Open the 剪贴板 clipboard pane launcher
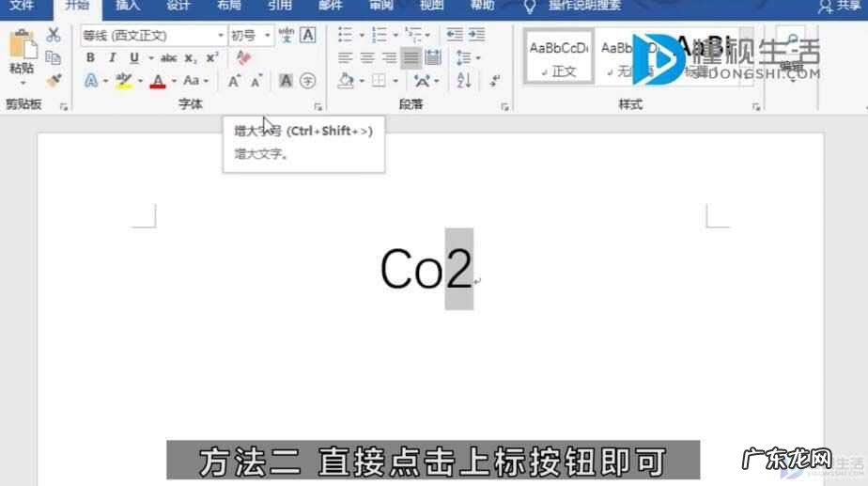Viewport: 868px width, 486px height. click(x=64, y=107)
